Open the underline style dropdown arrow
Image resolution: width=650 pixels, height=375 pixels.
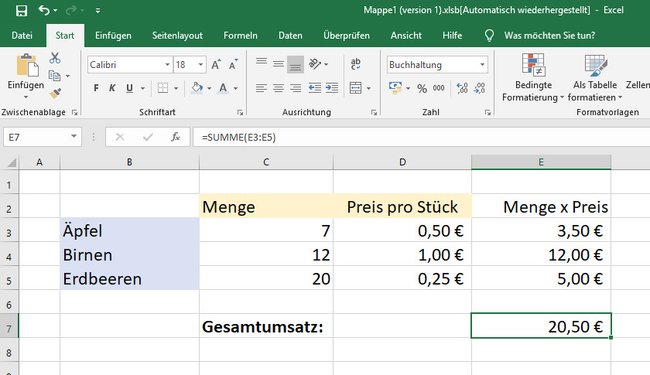point(143,88)
